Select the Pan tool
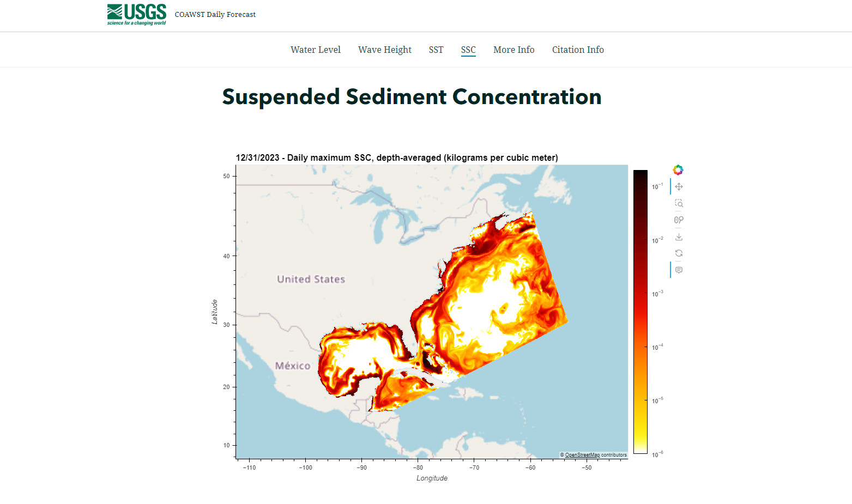The height and width of the screenshot is (504, 852). (x=679, y=186)
